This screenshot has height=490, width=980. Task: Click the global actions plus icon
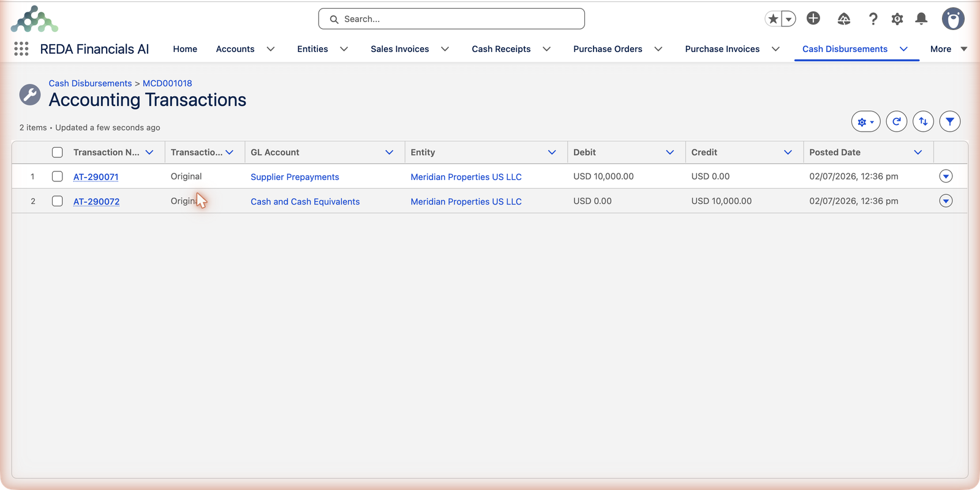813,18
